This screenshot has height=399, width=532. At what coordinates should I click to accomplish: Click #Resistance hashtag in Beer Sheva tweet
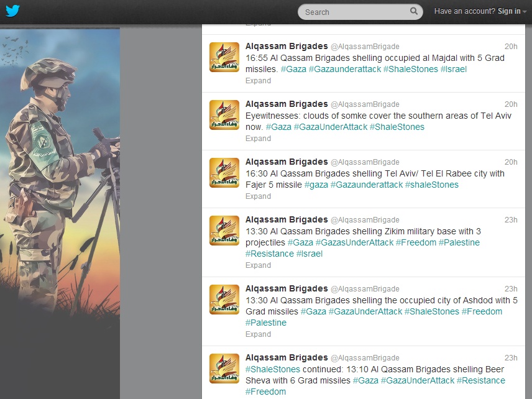481,381
